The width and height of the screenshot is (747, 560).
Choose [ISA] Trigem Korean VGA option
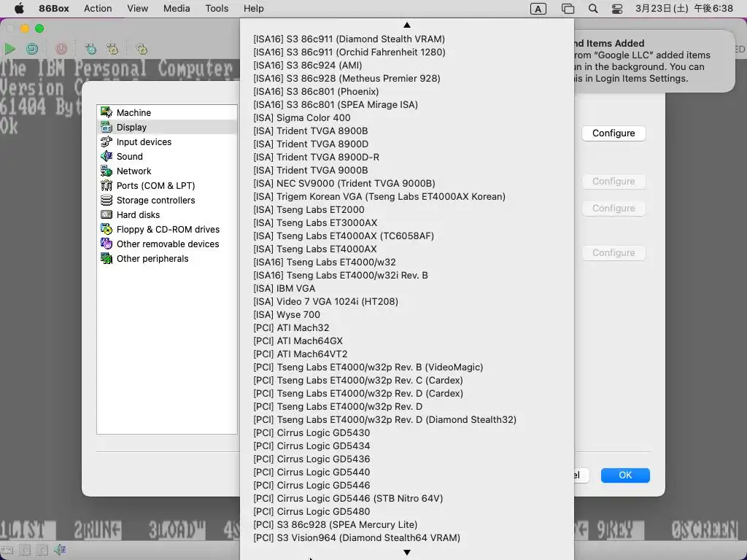407,196
